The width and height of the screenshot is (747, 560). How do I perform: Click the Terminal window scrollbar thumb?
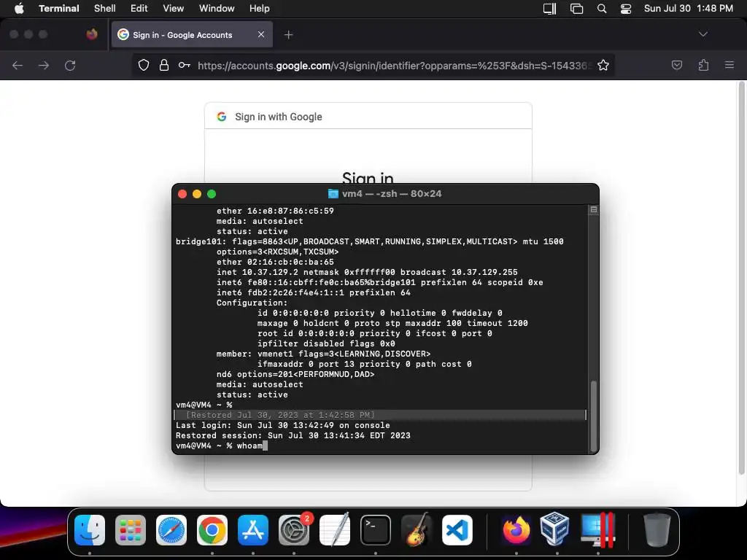coord(594,416)
